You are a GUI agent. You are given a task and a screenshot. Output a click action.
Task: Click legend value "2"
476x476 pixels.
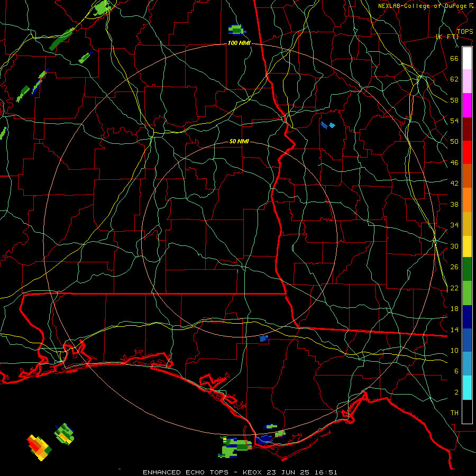pyautogui.click(x=456, y=392)
